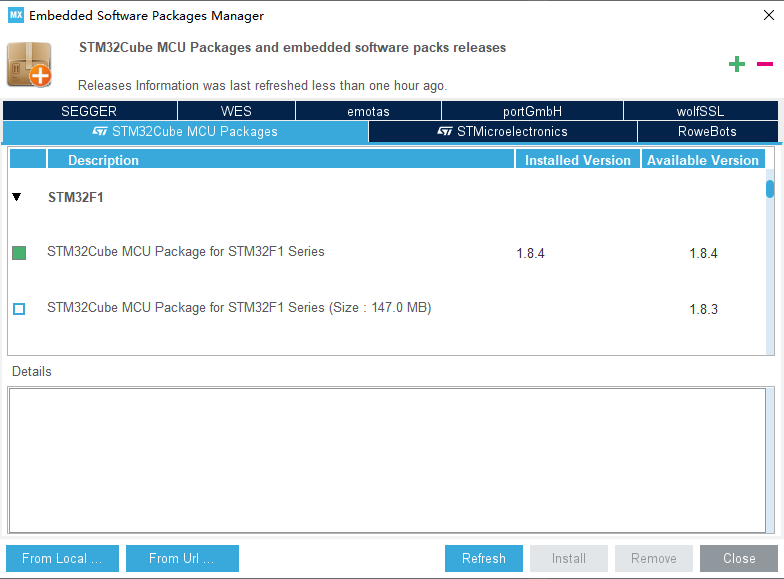Image resolution: width=784 pixels, height=579 pixels.
Task: Click the From Url ... button
Action: (182, 558)
